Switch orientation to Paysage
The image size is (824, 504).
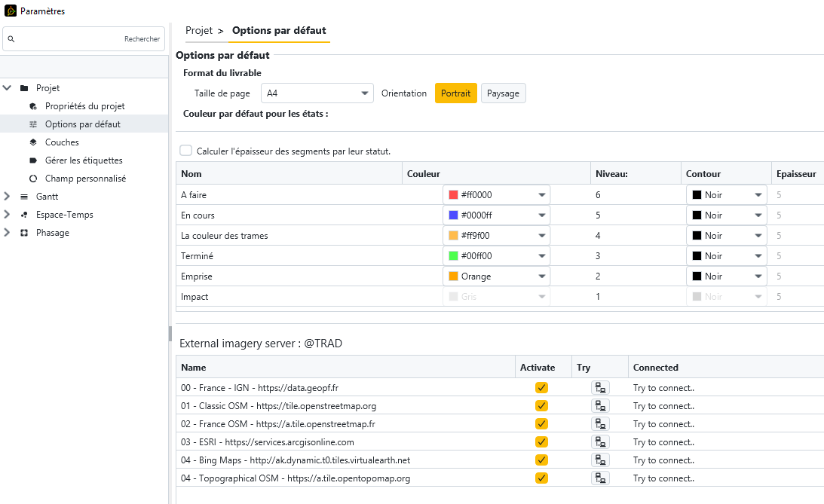pyautogui.click(x=503, y=93)
